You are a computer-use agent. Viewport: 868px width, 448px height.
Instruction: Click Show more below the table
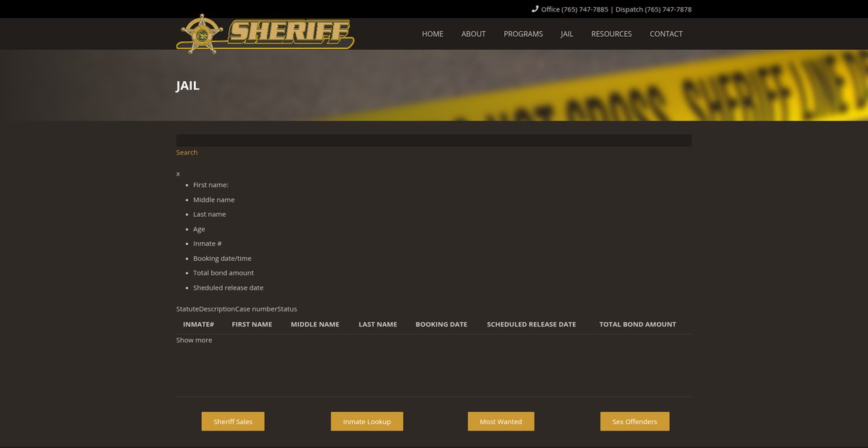[x=194, y=340]
